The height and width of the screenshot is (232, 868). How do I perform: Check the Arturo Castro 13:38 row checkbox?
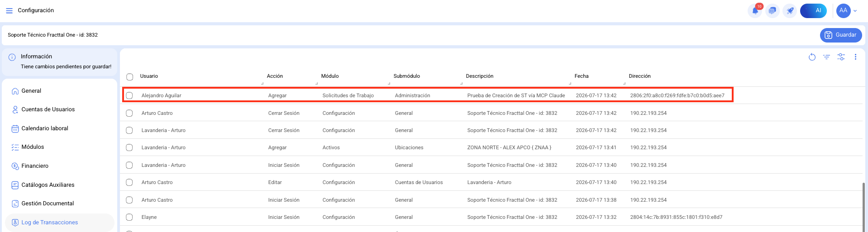tap(129, 200)
